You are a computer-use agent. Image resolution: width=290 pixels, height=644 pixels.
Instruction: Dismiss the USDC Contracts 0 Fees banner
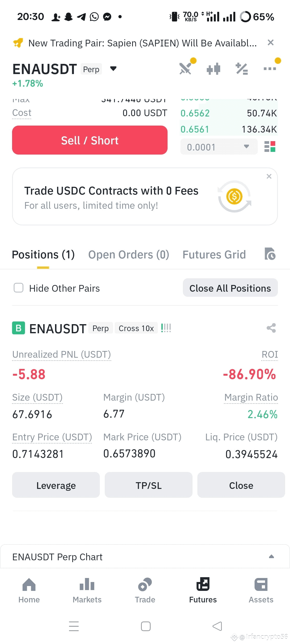(x=269, y=176)
